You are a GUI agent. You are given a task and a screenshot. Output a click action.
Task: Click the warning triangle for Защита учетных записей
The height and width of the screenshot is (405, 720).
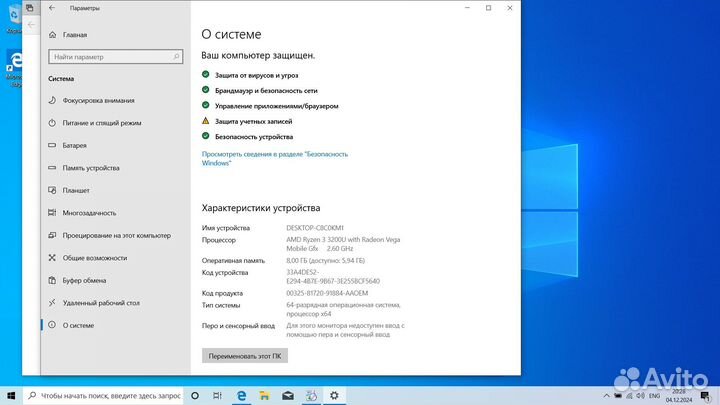[x=205, y=121]
